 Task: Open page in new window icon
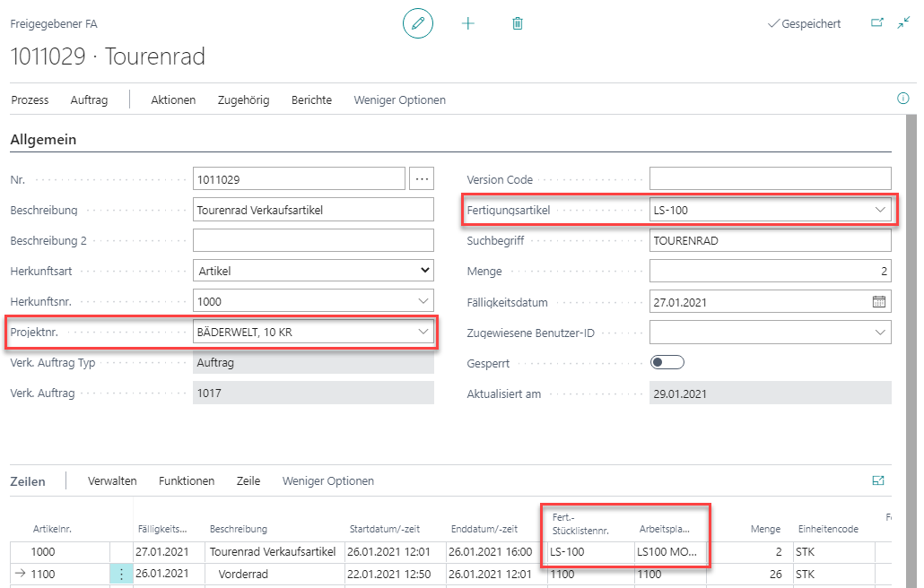tap(876, 23)
